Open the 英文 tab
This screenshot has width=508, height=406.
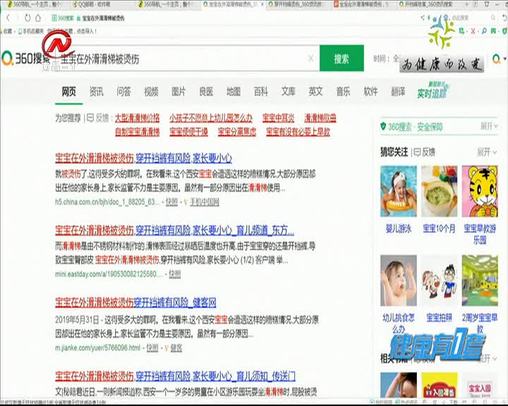(315, 91)
